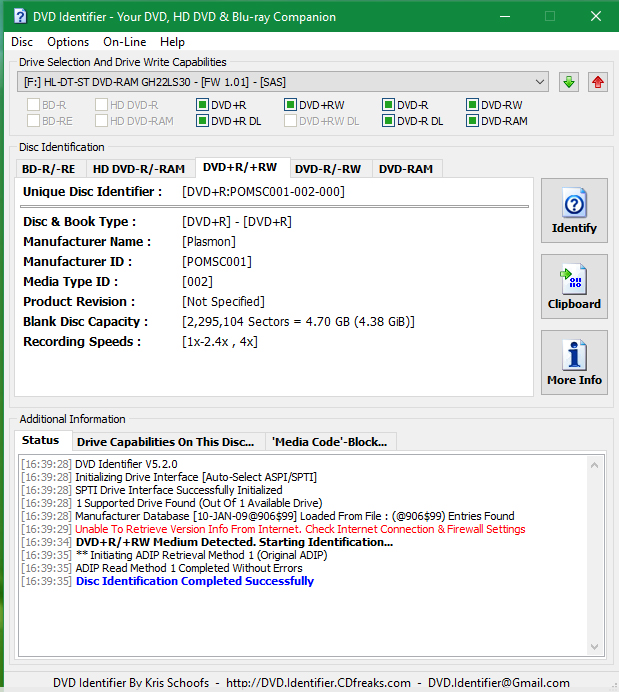Switch to the HD DVD-R/-RAM tab
619x692 pixels.
point(139,169)
